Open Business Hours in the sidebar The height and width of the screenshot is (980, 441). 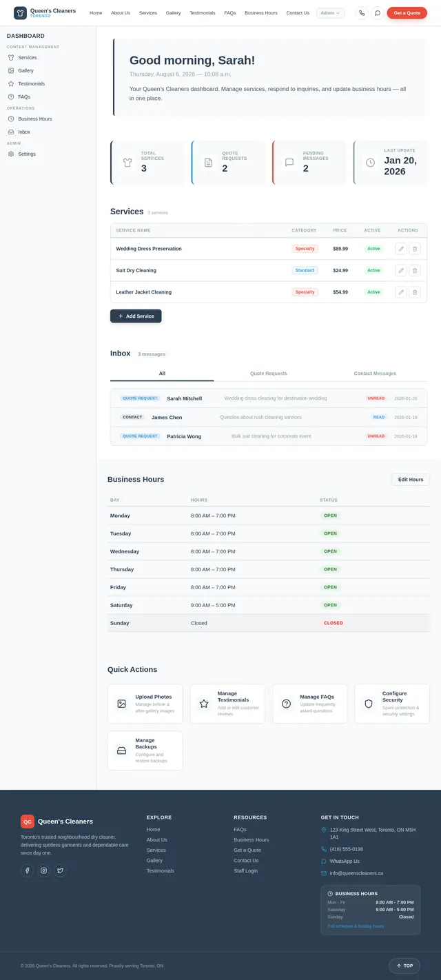tap(48, 119)
